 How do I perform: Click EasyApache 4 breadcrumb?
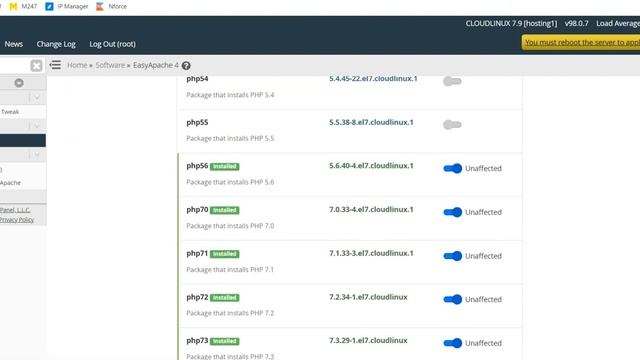pyautogui.click(x=156, y=65)
